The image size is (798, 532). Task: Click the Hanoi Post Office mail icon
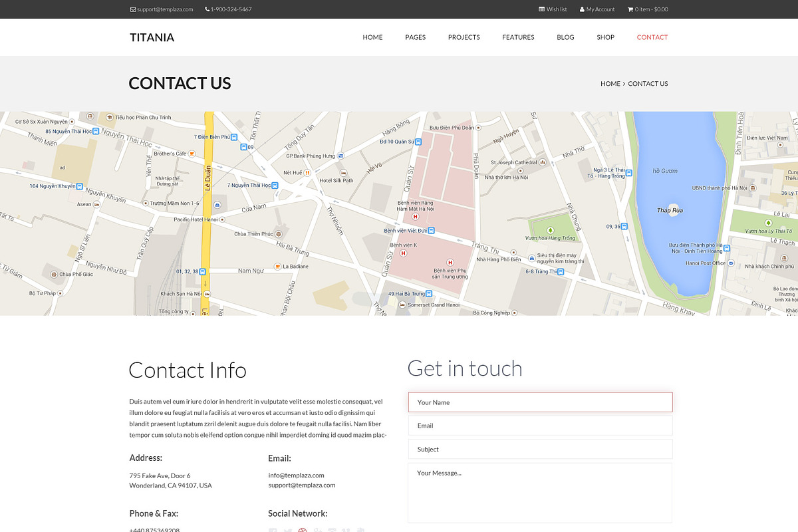731,263
